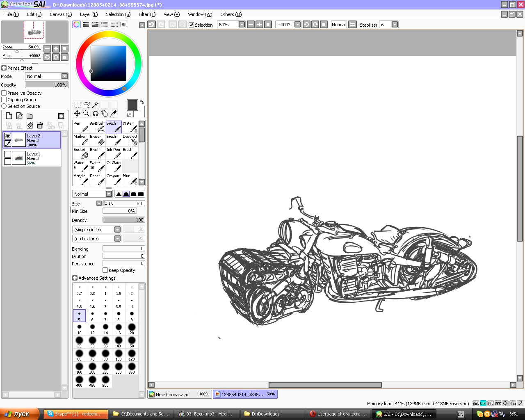The width and height of the screenshot is (525, 420).
Task: Pick brush size 500 preset
Action: 105,381
